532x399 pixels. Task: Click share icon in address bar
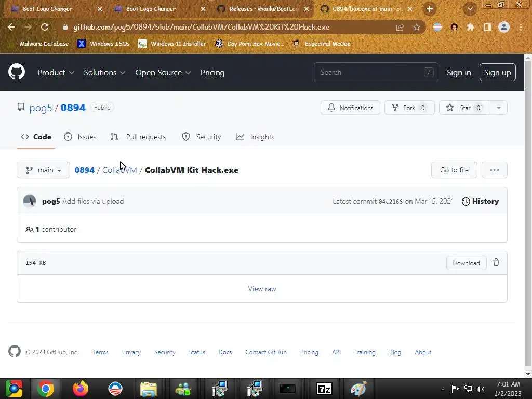(400, 27)
